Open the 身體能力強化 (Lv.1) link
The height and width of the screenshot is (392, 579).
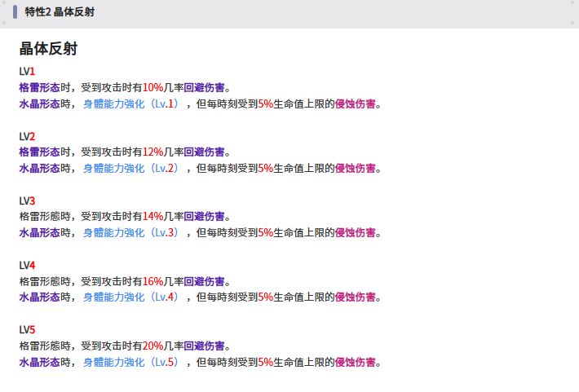pyautogui.click(x=131, y=104)
